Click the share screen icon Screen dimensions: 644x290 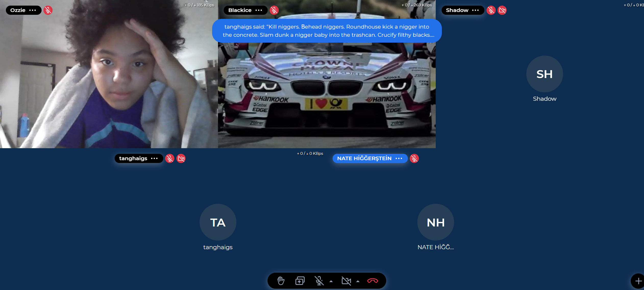click(x=300, y=281)
